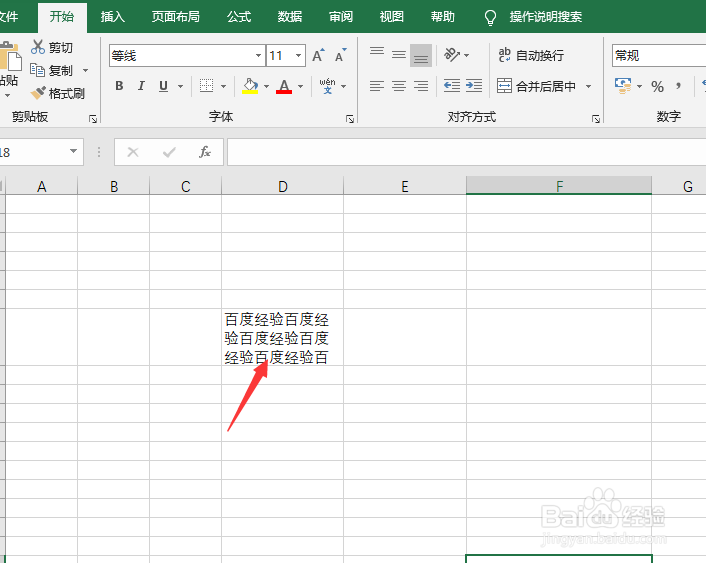Switch to the 开始 Home tab

62,17
